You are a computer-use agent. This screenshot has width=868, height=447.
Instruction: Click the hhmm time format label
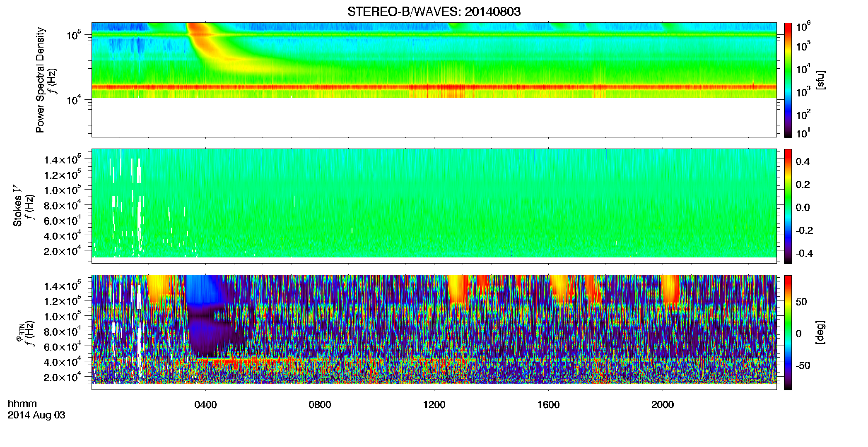click(x=22, y=404)
